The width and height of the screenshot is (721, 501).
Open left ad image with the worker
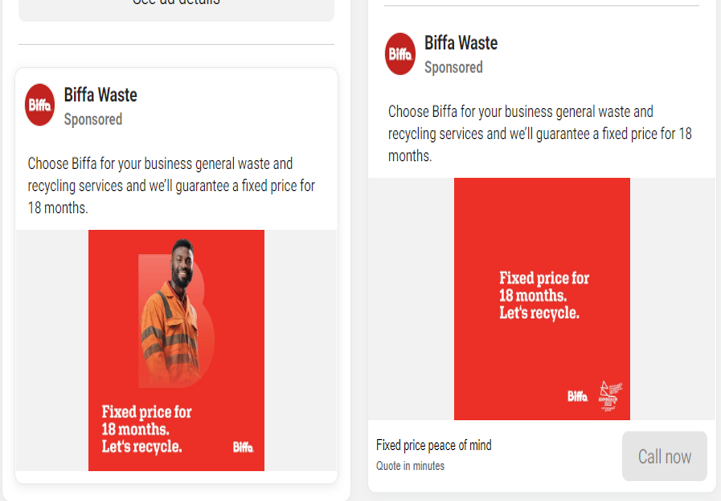tap(176, 350)
